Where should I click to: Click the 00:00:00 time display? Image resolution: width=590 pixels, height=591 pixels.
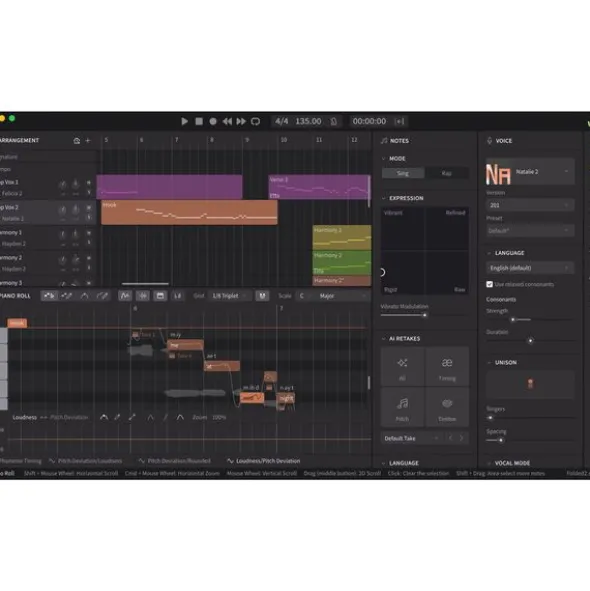[369, 121]
